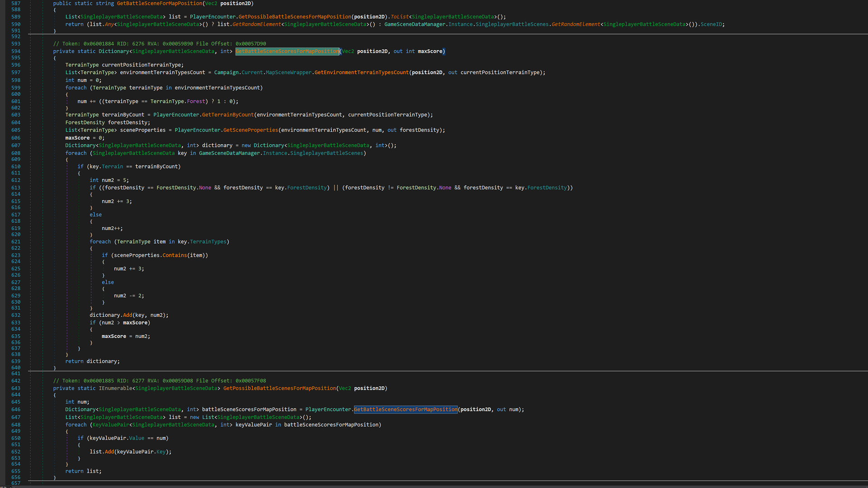Click GetPossibleBattleScenesForMapPosition declaration on line 643
The width and height of the screenshot is (868, 488).
[x=279, y=389]
